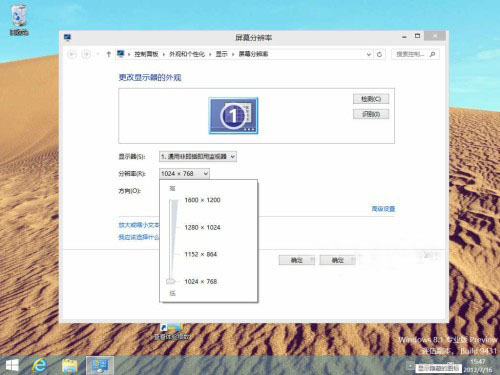
Task: Open File Explorer from taskbar
Action: coord(70,365)
